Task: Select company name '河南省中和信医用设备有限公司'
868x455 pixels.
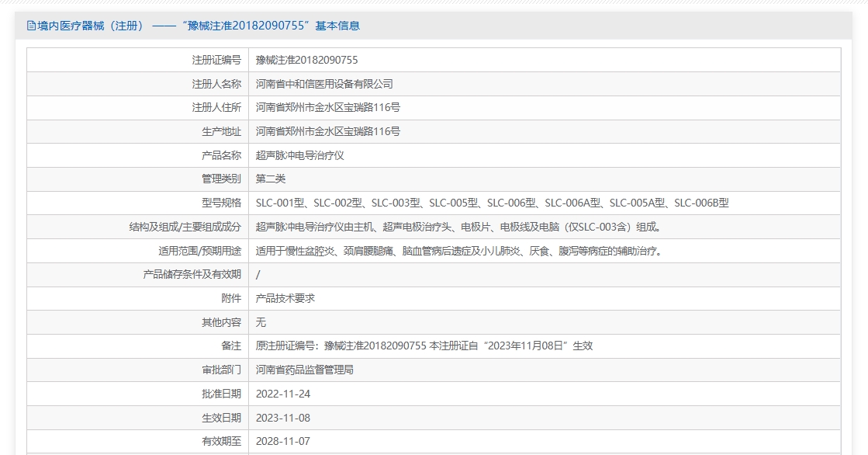Action: [x=323, y=84]
